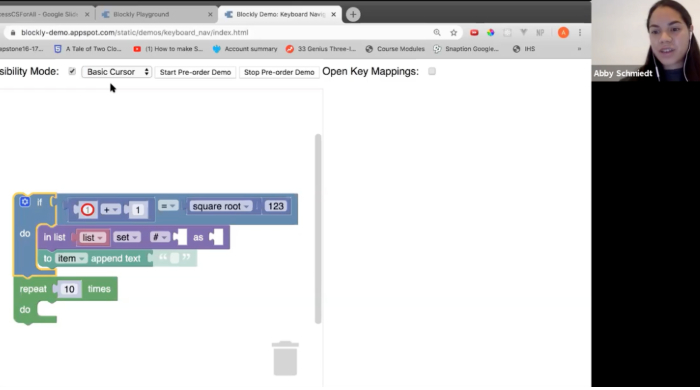Click the second number field showing 1

(x=138, y=210)
